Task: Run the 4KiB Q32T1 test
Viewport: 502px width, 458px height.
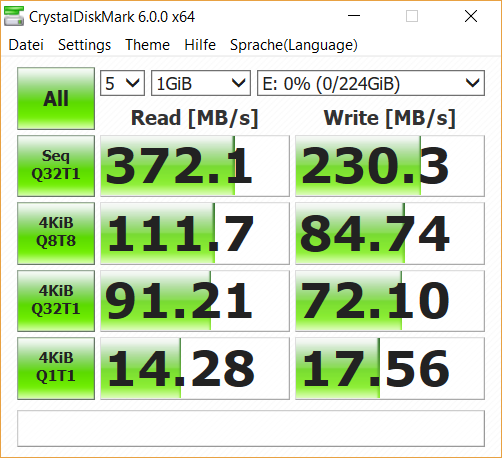Action: pyautogui.click(x=56, y=301)
